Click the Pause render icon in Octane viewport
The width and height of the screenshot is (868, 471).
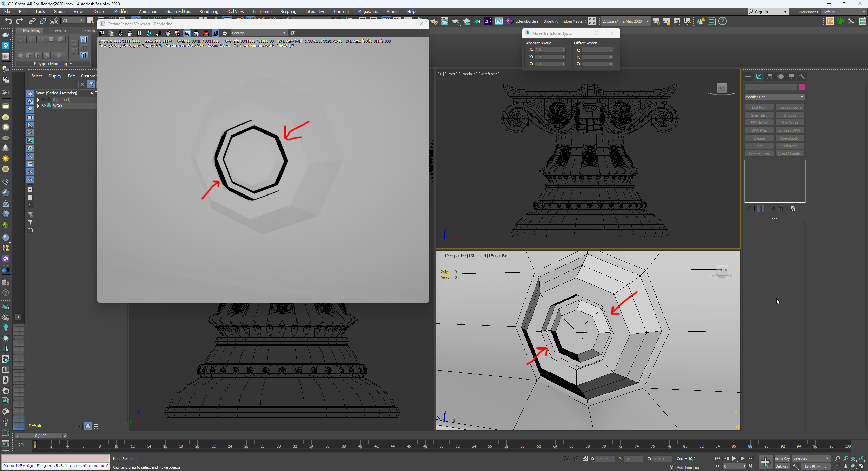(x=139, y=33)
